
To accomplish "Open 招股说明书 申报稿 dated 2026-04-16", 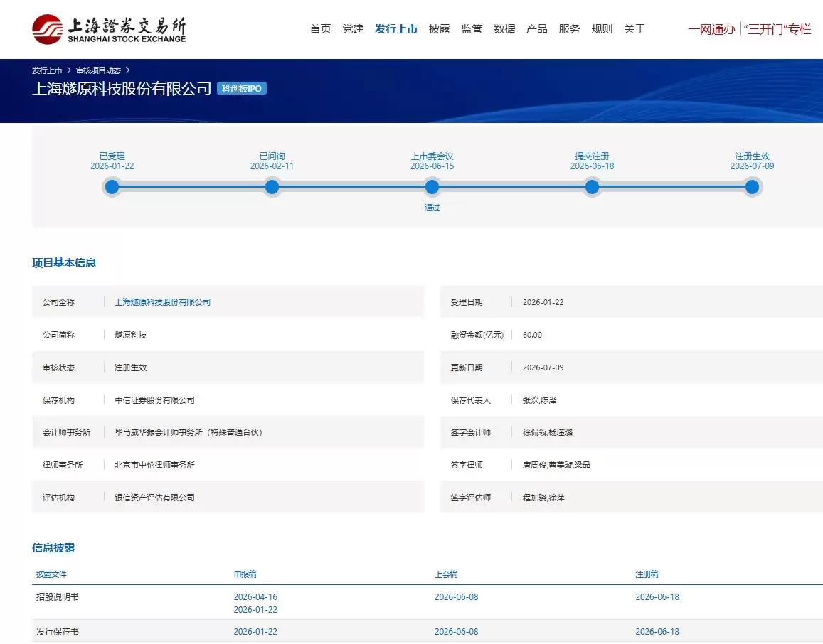I will [x=255, y=597].
